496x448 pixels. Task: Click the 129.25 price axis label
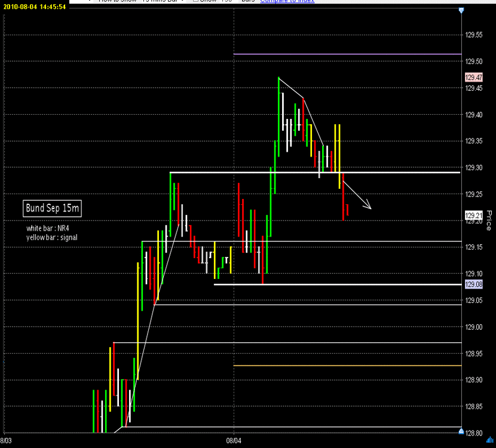tap(474, 194)
